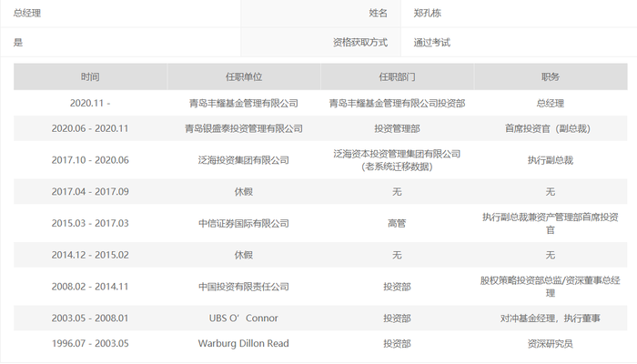Viewport: 637px width, 364px height.
Task: Click 首席投资官（副总裁）position cell
Action: (548, 128)
